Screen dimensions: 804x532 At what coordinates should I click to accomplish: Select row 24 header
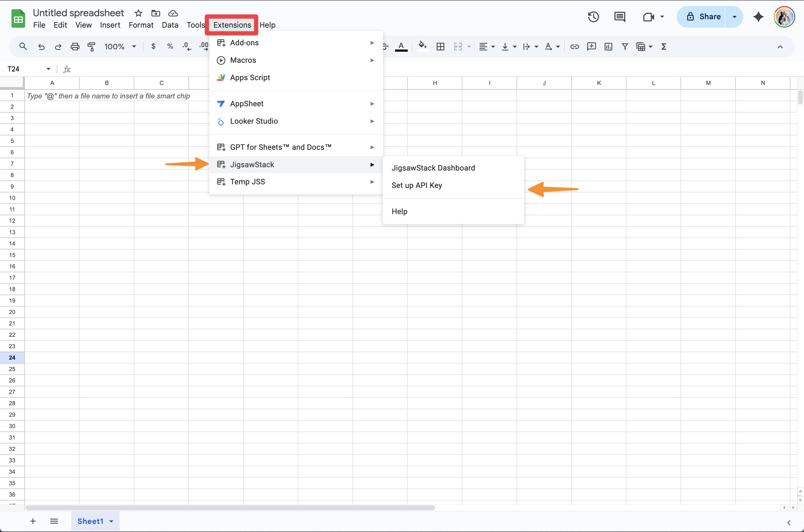[12, 358]
